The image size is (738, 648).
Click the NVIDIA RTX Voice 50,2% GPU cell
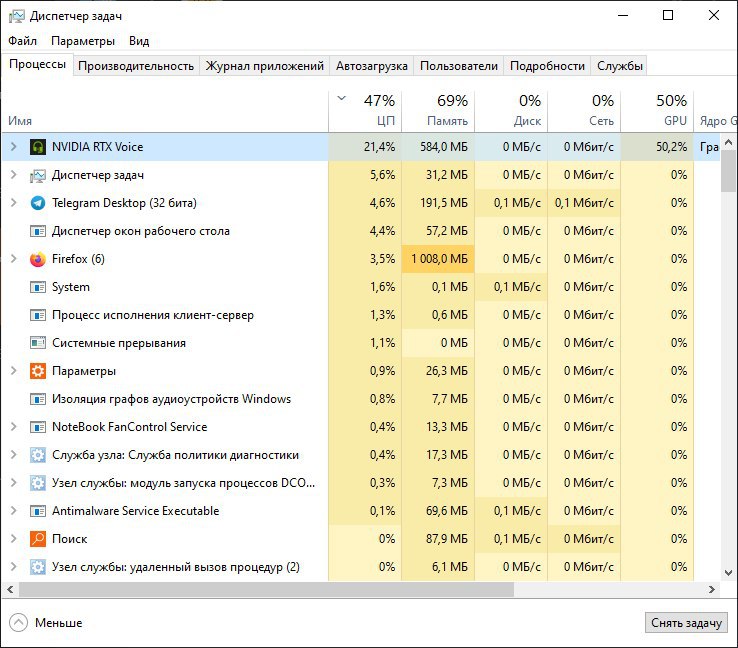(657, 147)
